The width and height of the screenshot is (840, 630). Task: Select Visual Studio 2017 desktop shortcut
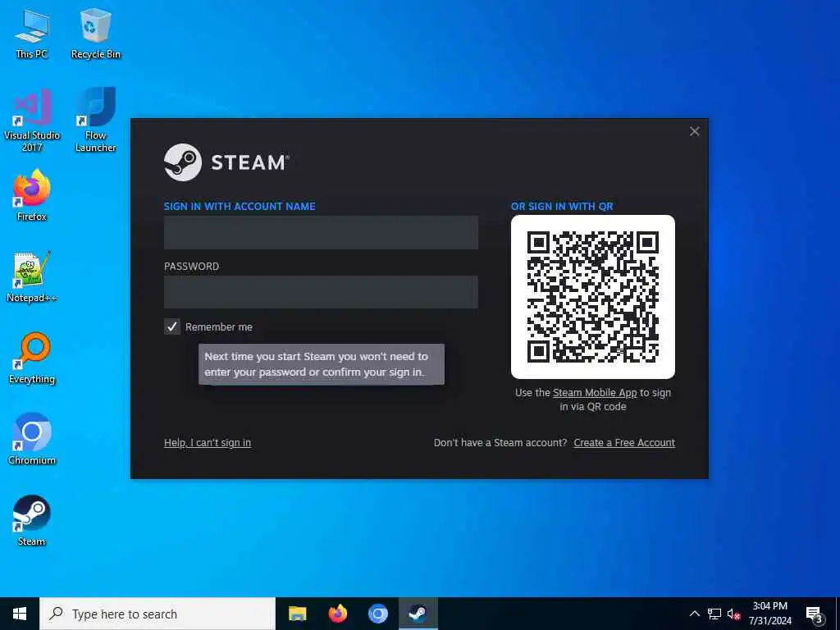32,120
